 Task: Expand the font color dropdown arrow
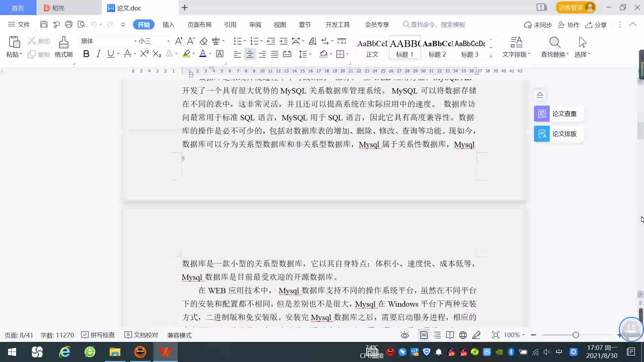click(x=210, y=54)
